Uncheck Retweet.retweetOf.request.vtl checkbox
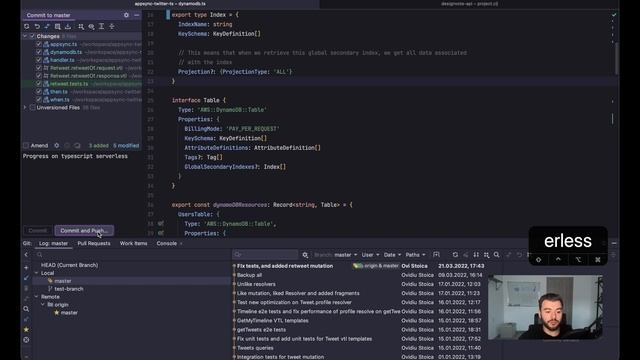 [x=39, y=68]
